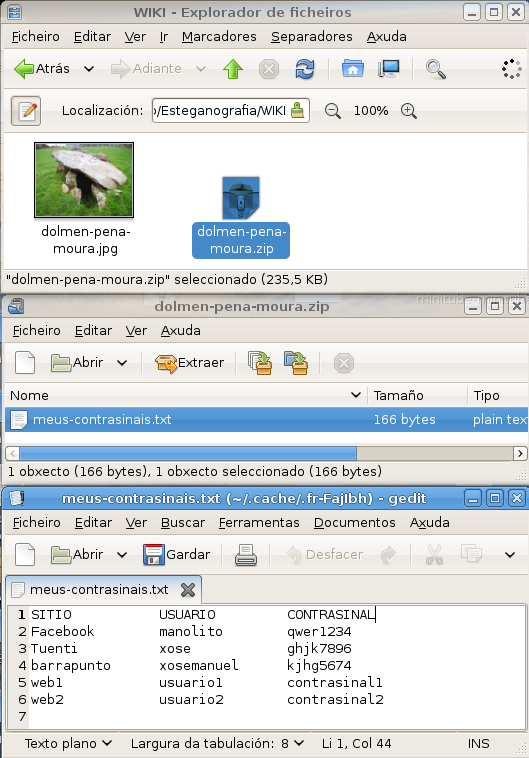529x758 pixels.
Task: Close the meus-contrasinais.txt tab
Action: (x=188, y=590)
